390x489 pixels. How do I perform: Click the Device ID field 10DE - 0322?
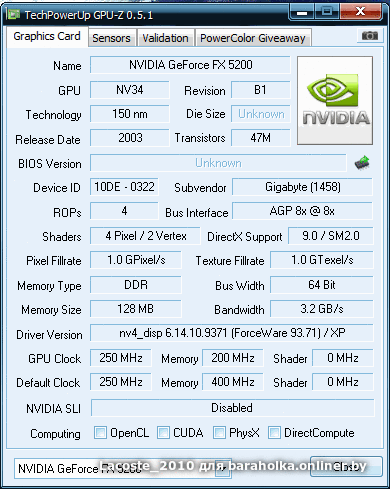124,187
